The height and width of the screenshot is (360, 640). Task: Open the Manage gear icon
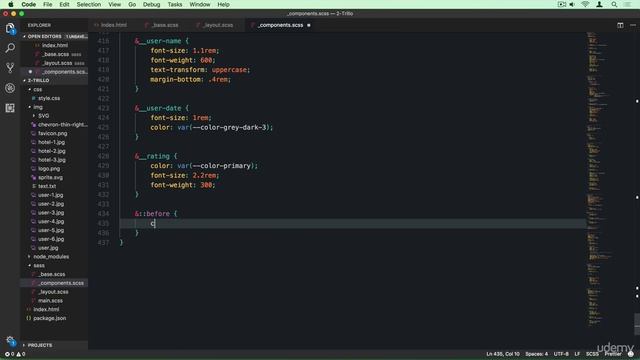10,341
